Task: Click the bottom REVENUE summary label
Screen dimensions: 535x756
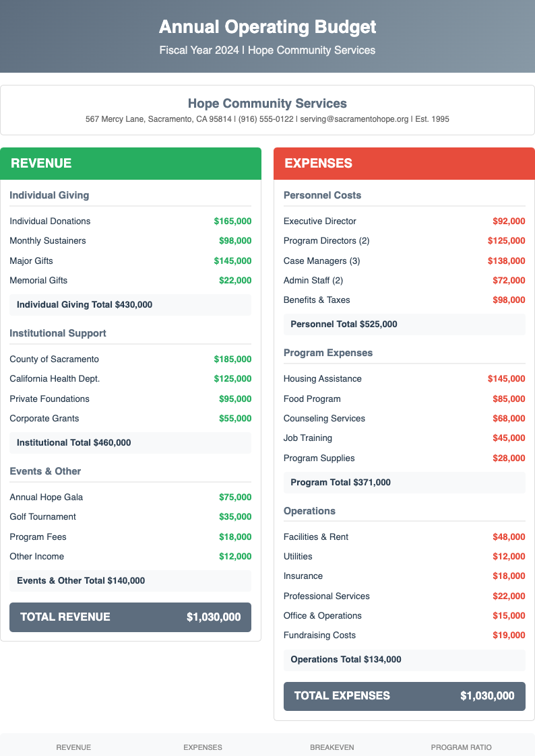Action: 73,747
